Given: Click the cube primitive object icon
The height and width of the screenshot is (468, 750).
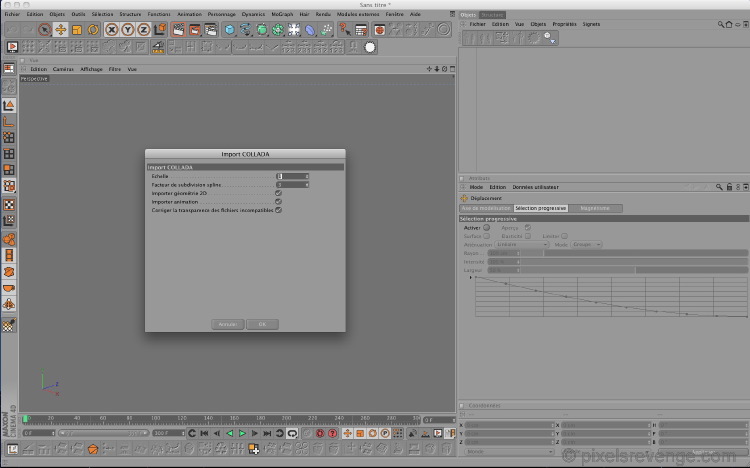Looking at the screenshot, I should [230, 30].
